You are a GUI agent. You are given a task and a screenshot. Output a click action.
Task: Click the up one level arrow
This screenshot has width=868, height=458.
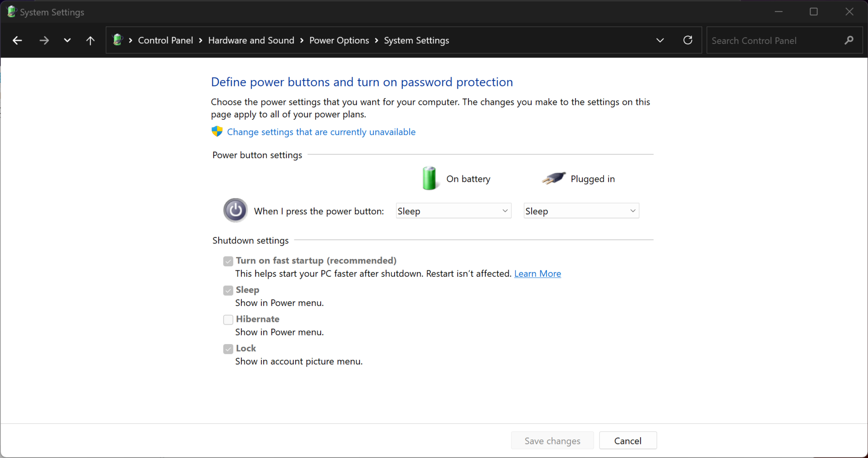pyautogui.click(x=90, y=40)
